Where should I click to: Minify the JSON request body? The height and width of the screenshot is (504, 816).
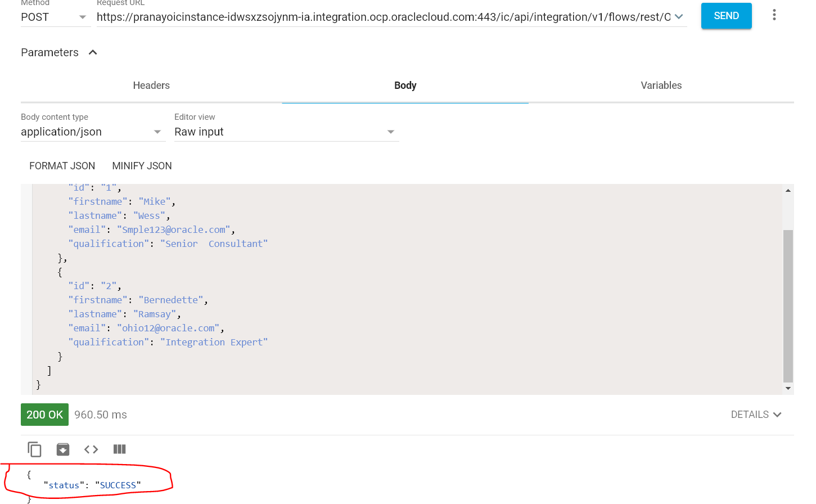(142, 165)
